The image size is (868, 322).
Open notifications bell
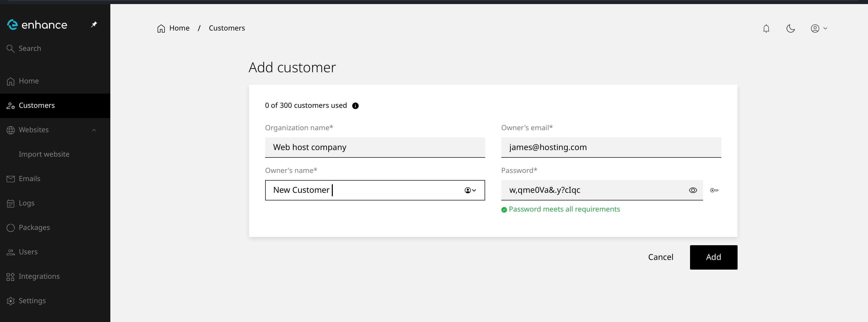point(766,28)
